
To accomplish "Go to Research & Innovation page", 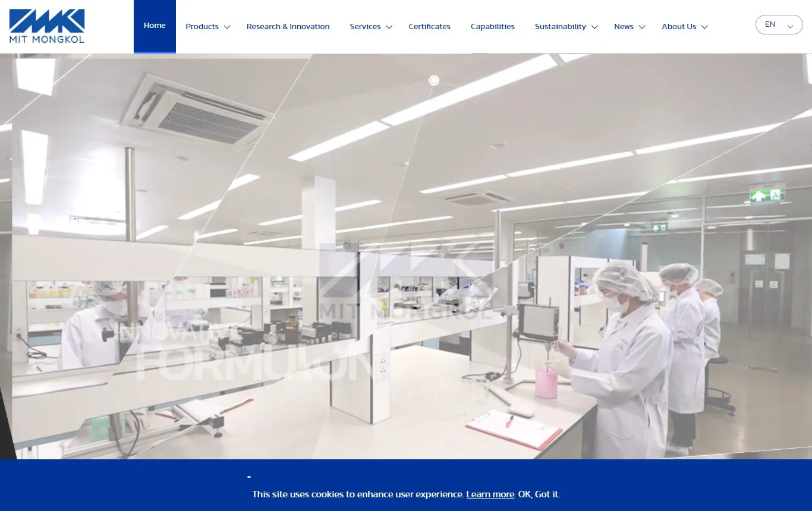I will 288,27.
